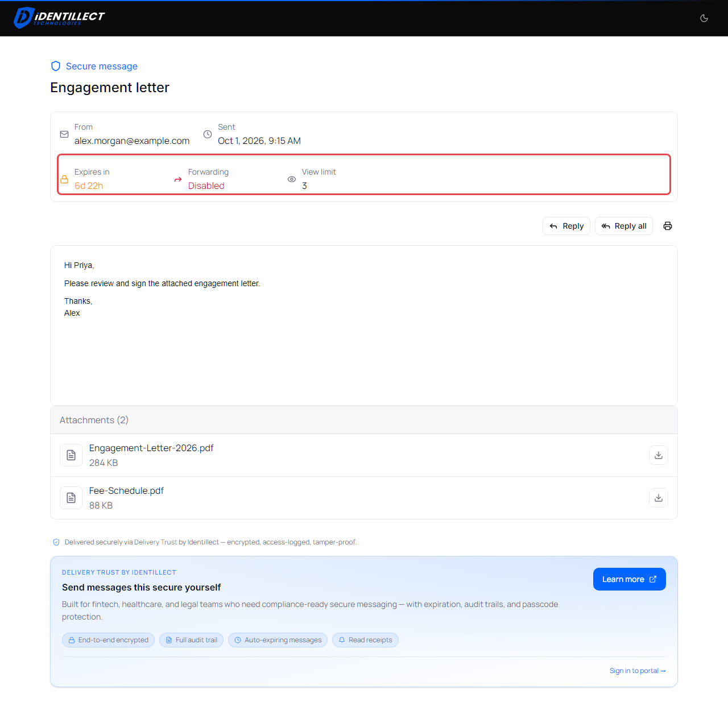
Task: Click the expiry value 6d 22h
Action: [x=89, y=186]
